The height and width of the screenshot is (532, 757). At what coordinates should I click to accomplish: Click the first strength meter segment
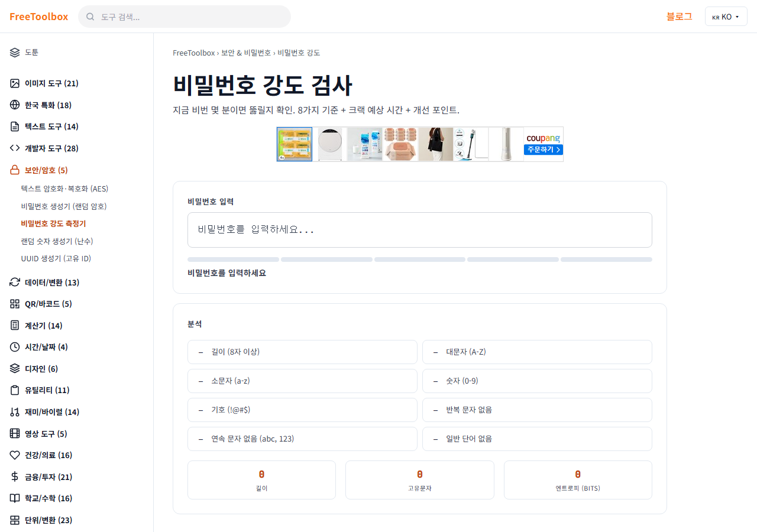pos(233,259)
